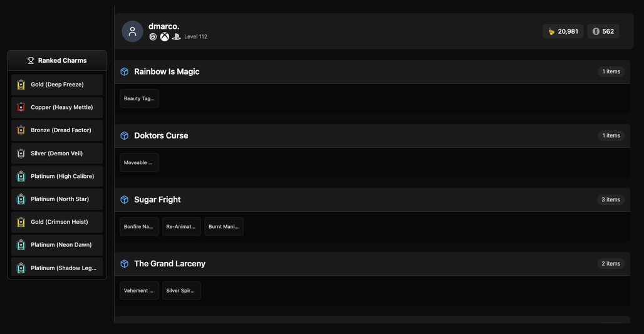Collapse the Rainbow Is Magic section header

point(372,72)
